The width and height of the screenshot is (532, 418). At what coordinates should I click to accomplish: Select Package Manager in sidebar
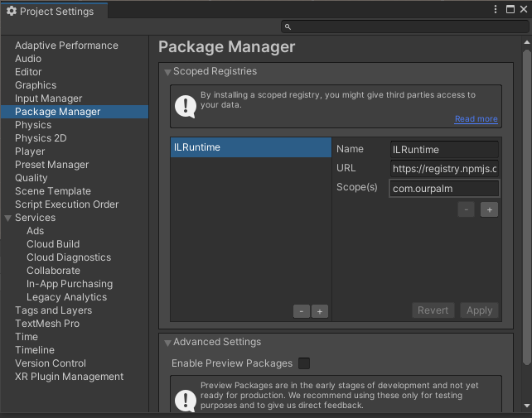pyautogui.click(x=75, y=112)
